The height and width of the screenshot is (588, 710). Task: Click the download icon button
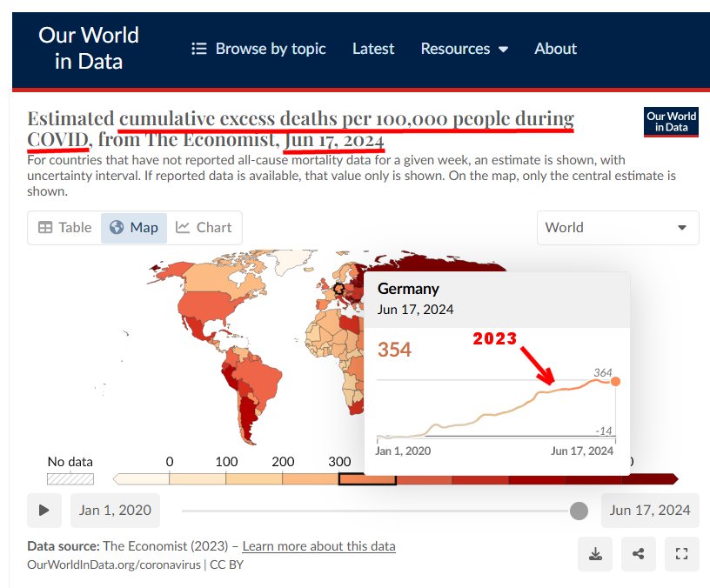point(595,554)
